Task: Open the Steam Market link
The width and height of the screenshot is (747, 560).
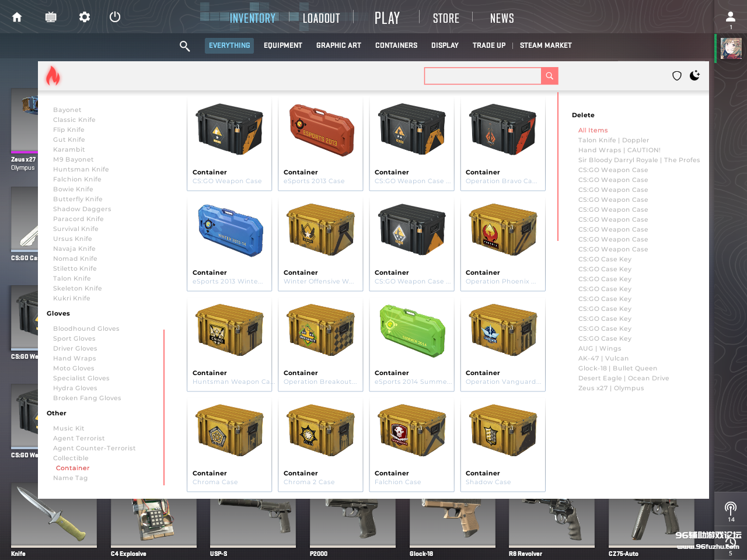Action: point(545,45)
